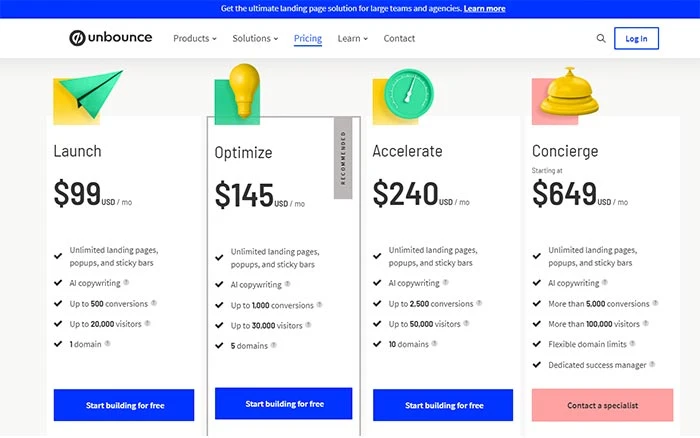This screenshot has width=700, height=438.
Task: Expand the Products dropdown menu
Action: 194,39
